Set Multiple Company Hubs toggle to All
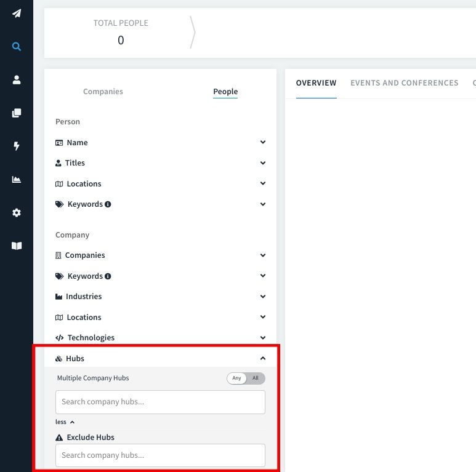 tap(256, 378)
